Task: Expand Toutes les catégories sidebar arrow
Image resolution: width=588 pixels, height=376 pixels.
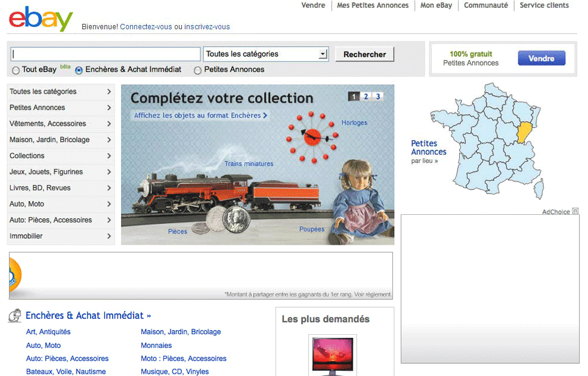Action: pyautogui.click(x=109, y=91)
